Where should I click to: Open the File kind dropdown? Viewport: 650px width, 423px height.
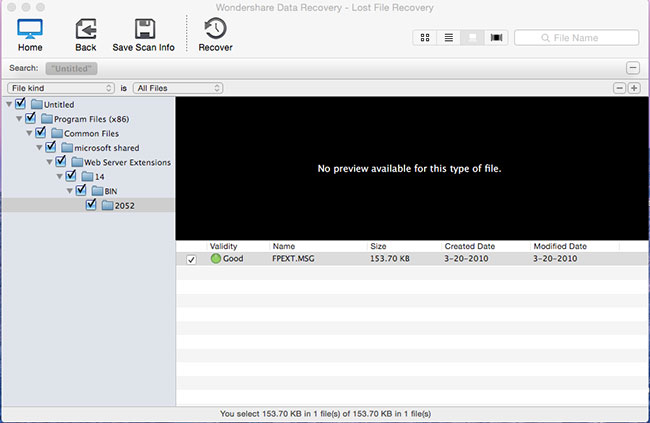point(61,88)
